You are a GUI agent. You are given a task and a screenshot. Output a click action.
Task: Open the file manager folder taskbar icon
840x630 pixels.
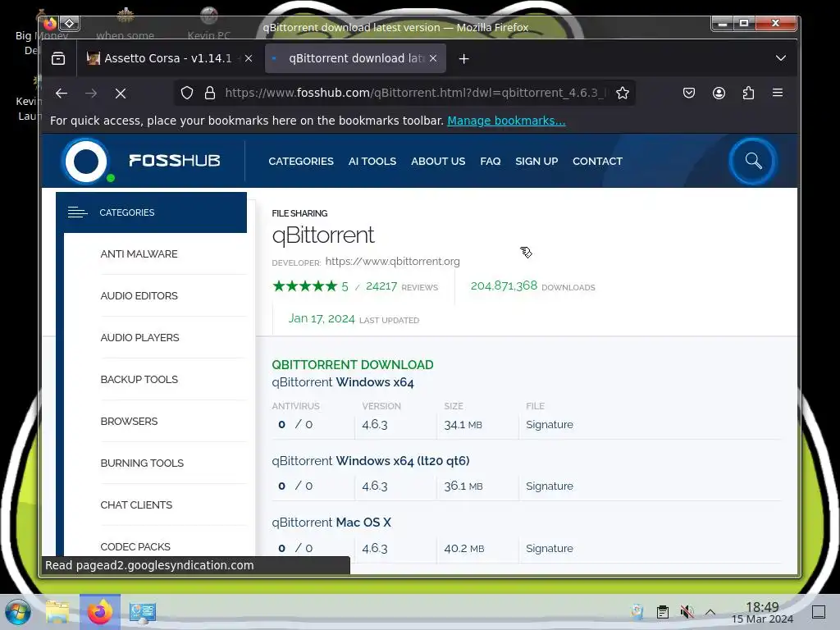[x=57, y=612]
